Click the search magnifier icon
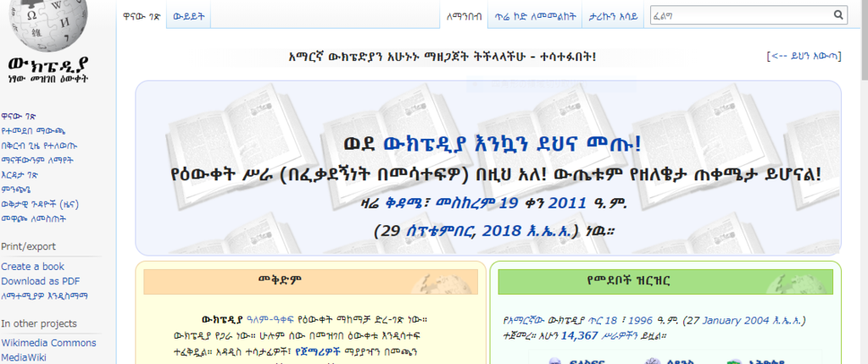 click(x=838, y=15)
